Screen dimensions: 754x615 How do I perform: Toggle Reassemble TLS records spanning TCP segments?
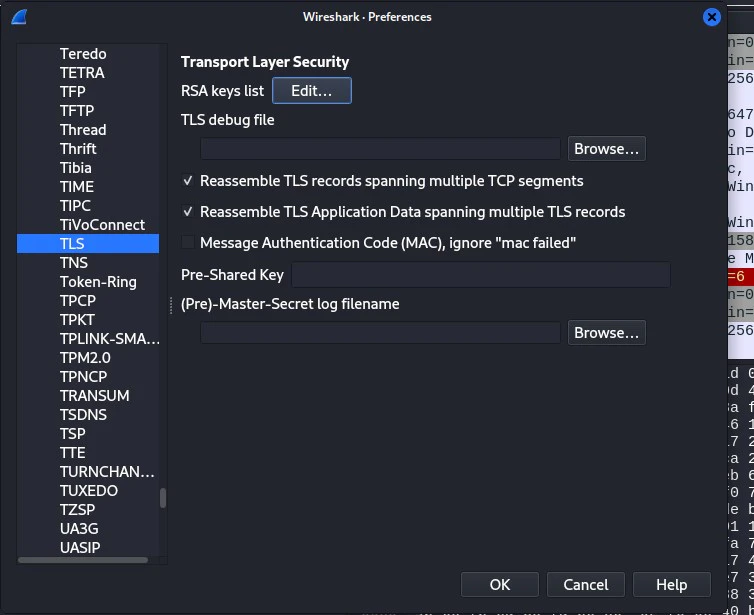click(x=188, y=181)
